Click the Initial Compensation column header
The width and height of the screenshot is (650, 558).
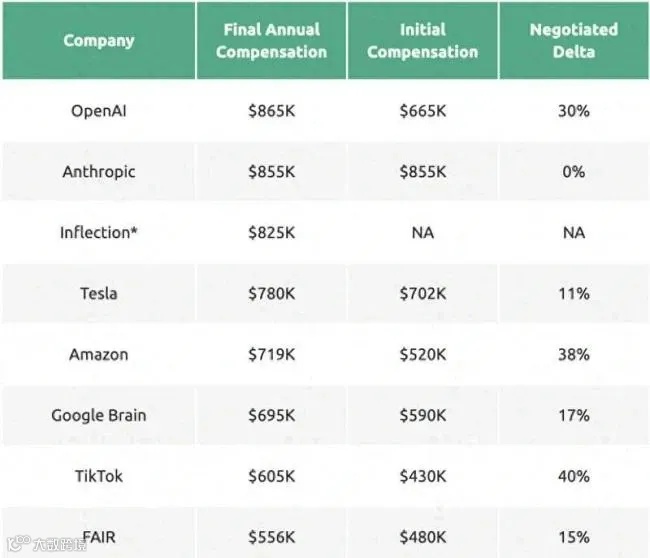click(x=422, y=41)
